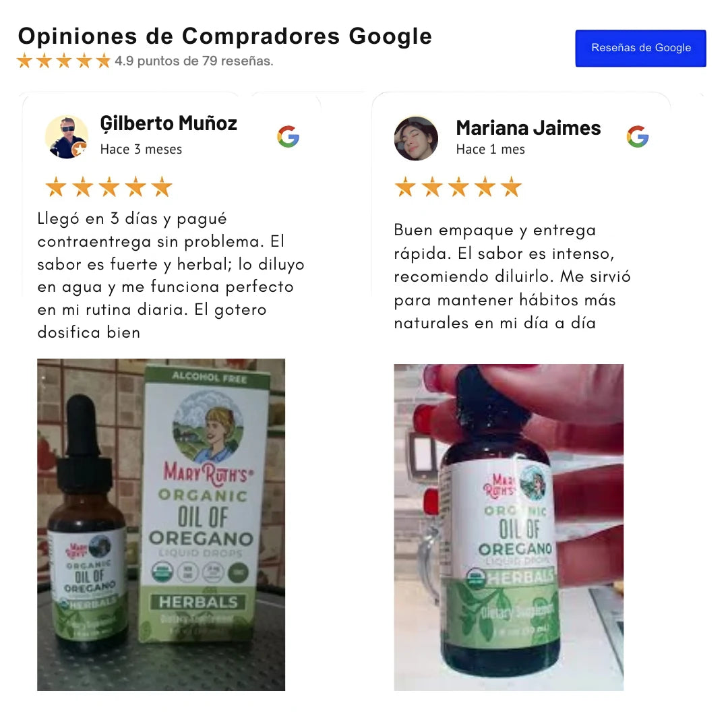Click the Google logo in Gilberto's review

click(289, 136)
